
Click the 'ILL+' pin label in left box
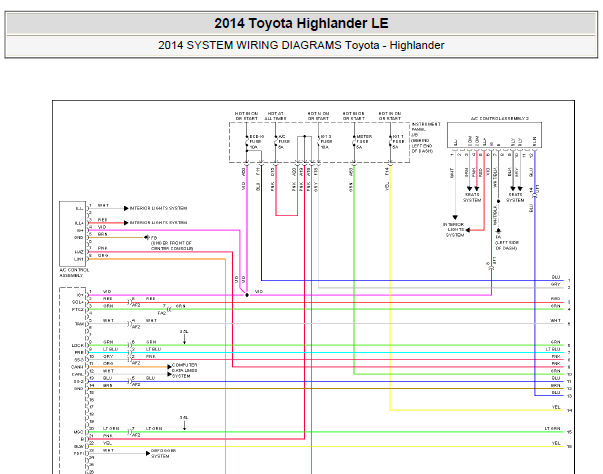(x=79, y=223)
